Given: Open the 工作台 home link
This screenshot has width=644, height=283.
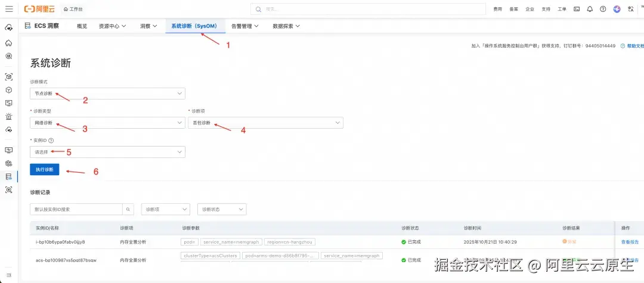Looking at the screenshot, I should (x=73, y=8).
